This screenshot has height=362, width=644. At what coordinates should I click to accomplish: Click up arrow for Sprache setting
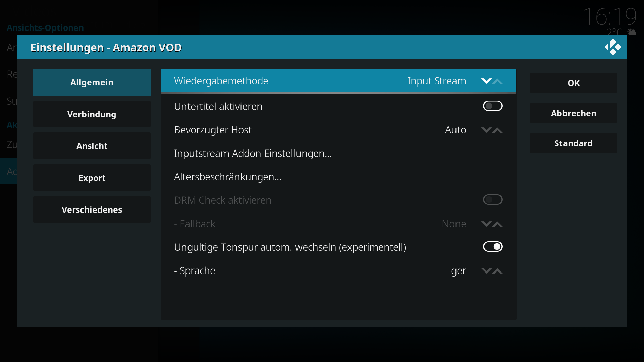(498, 271)
